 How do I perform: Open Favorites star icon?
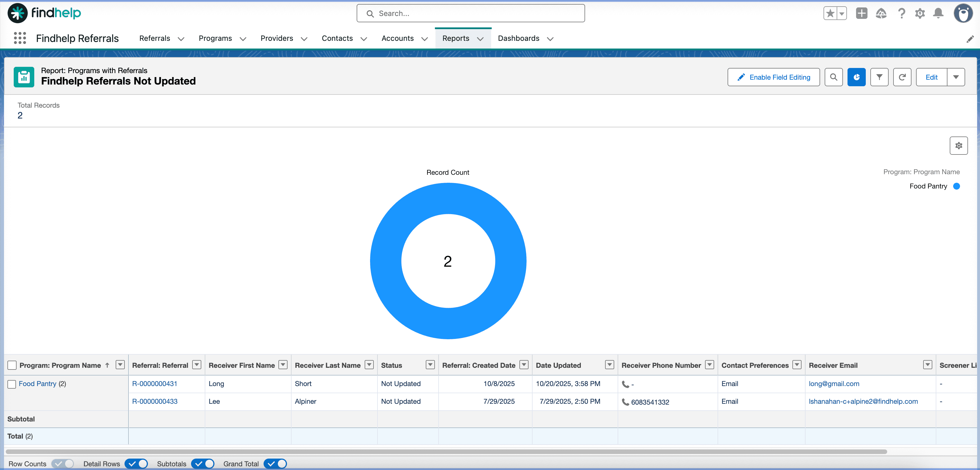(830, 13)
